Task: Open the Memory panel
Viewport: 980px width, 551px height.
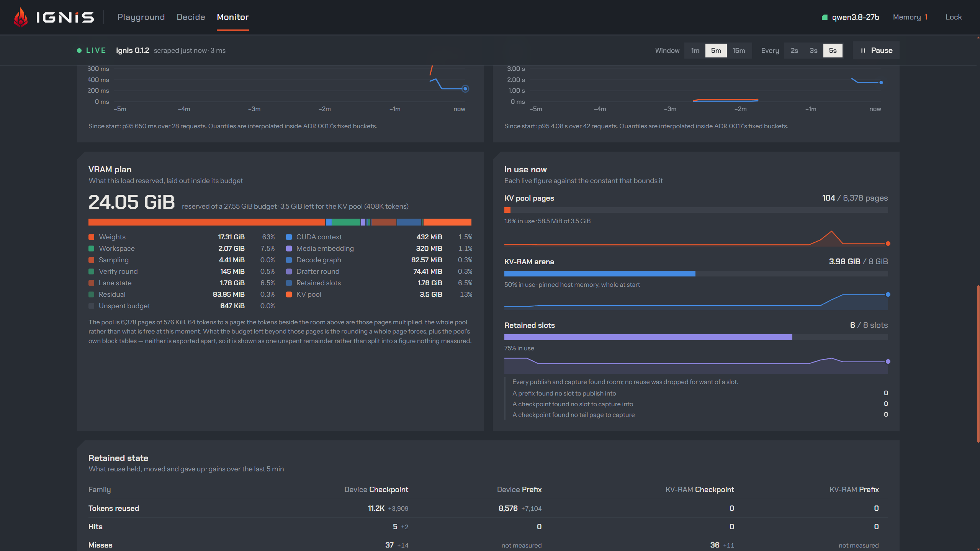Action: pos(910,17)
